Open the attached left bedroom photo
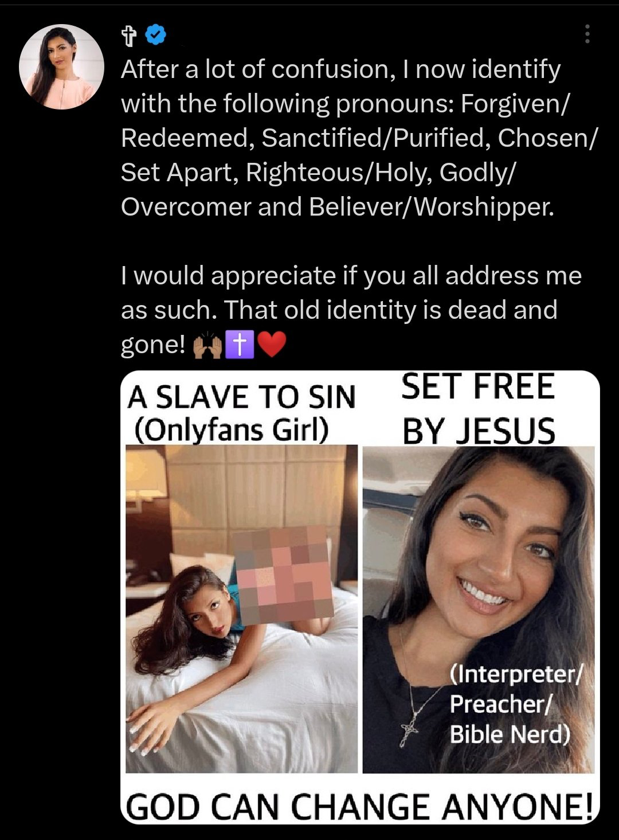619x840 pixels. coord(241,608)
